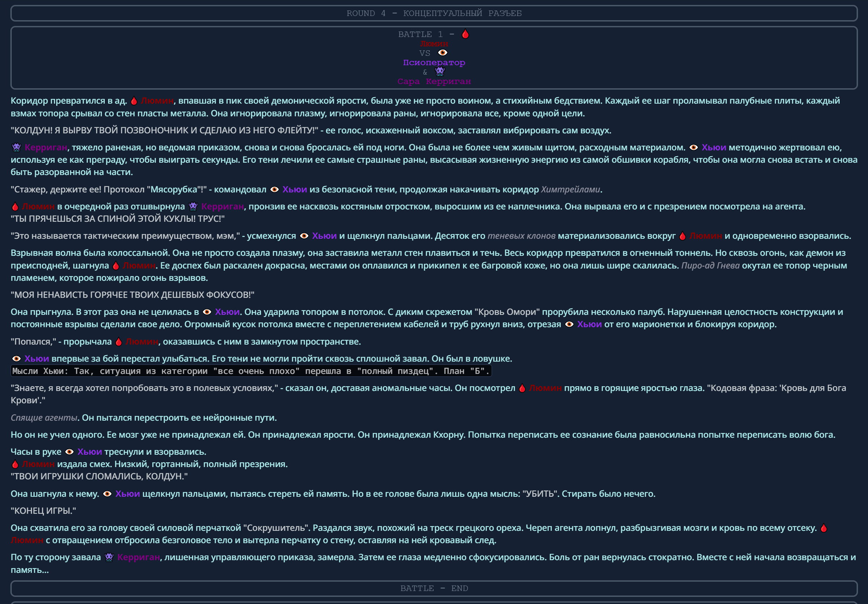
Task: Click the eye icon next to VS
Action: tap(443, 53)
